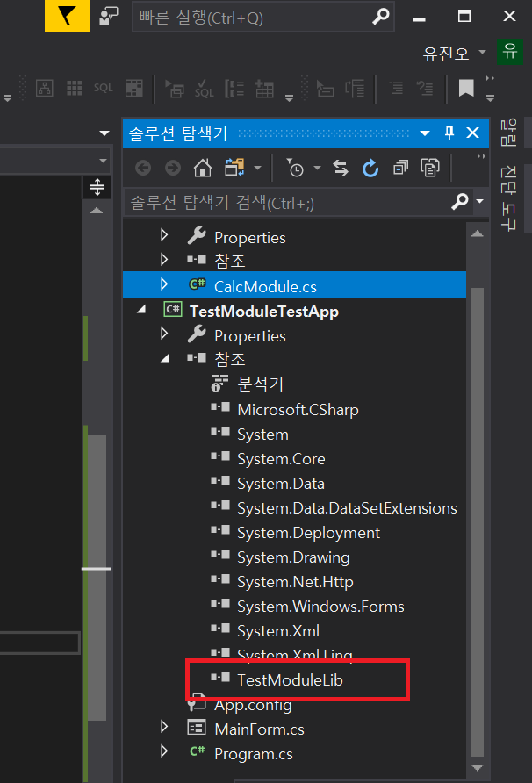Image resolution: width=532 pixels, height=783 pixels.
Task: Open the 알림 side tab
Action: pyautogui.click(x=508, y=132)
